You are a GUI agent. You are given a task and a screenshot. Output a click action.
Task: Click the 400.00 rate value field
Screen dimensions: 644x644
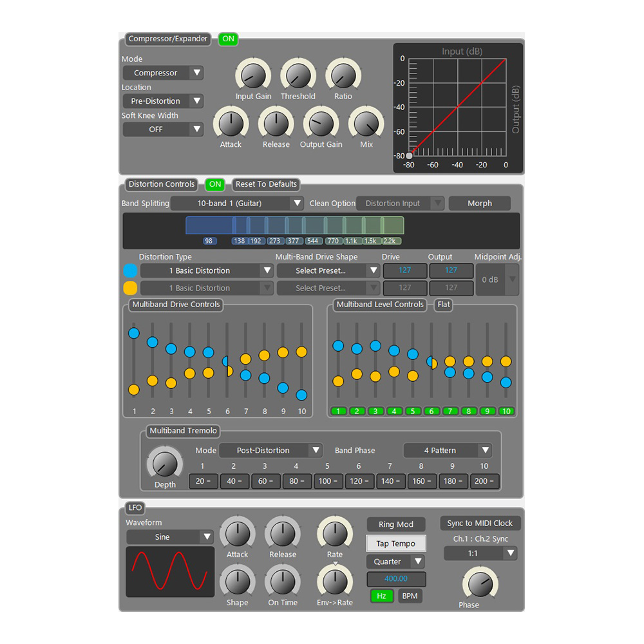(396, 579)
